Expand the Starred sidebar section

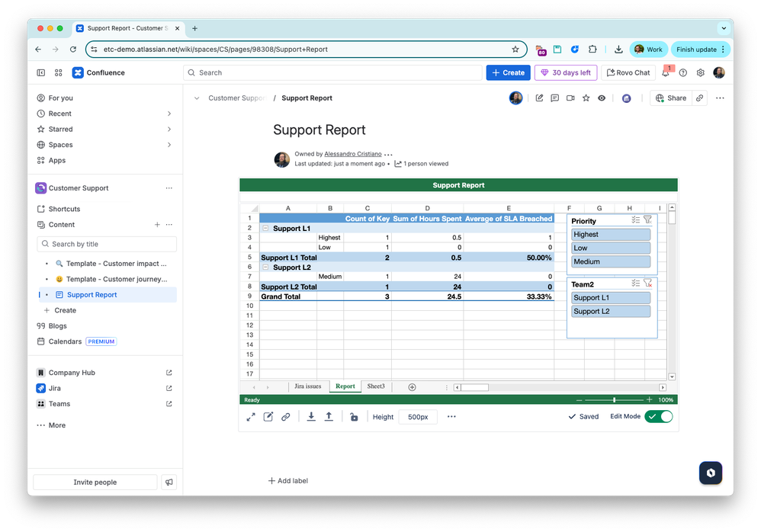(x=169, y=129)
